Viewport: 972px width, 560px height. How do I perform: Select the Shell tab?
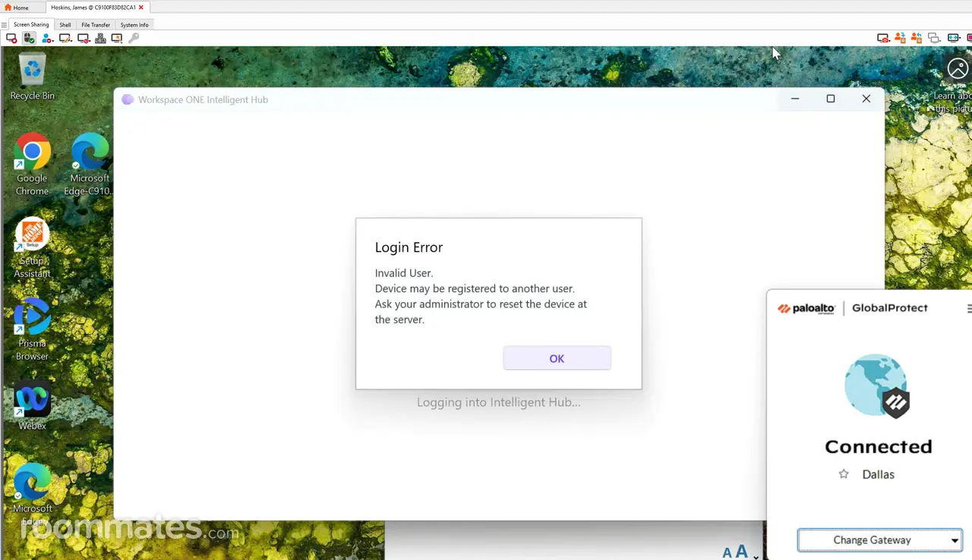65,24
